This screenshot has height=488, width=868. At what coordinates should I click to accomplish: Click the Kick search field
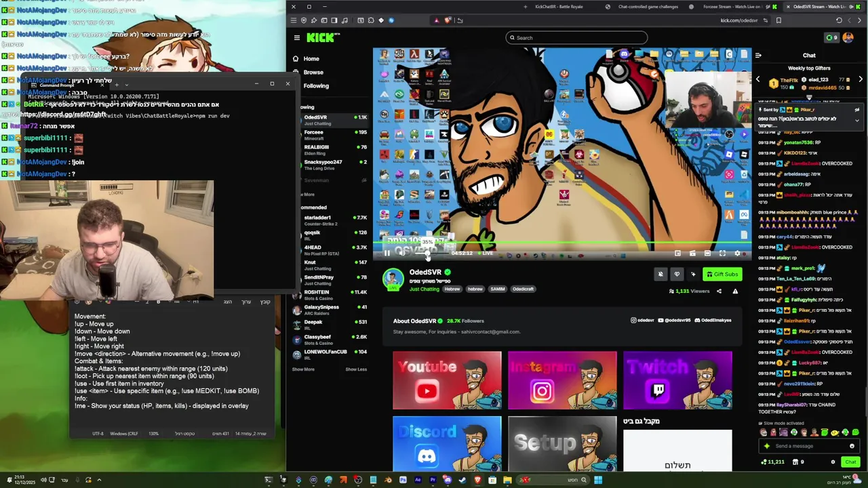click(x=576, y=38)
